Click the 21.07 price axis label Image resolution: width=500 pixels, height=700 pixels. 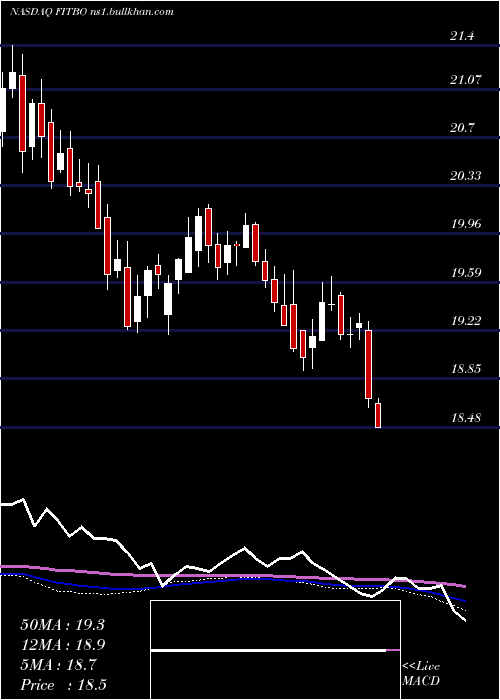pyautogui.click(x=466, y=80)
